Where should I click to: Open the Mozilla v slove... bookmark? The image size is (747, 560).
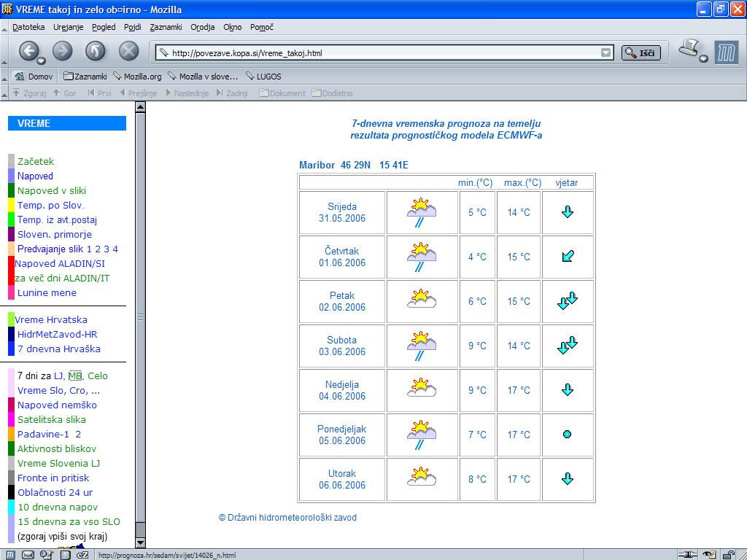click(203, 76)
